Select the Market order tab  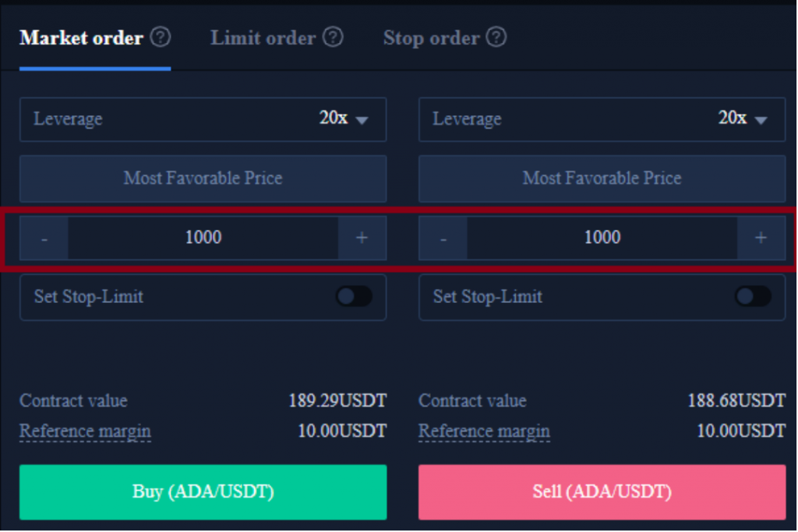[x=81, y=38]
